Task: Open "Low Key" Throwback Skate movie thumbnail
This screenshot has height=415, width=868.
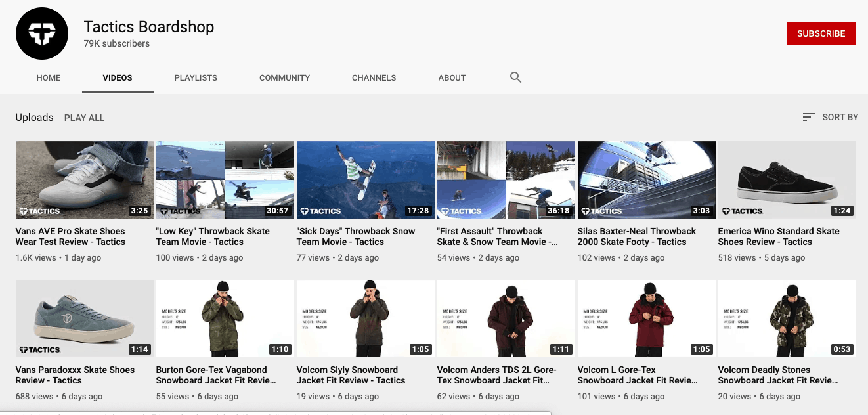Action: (225, 180)
